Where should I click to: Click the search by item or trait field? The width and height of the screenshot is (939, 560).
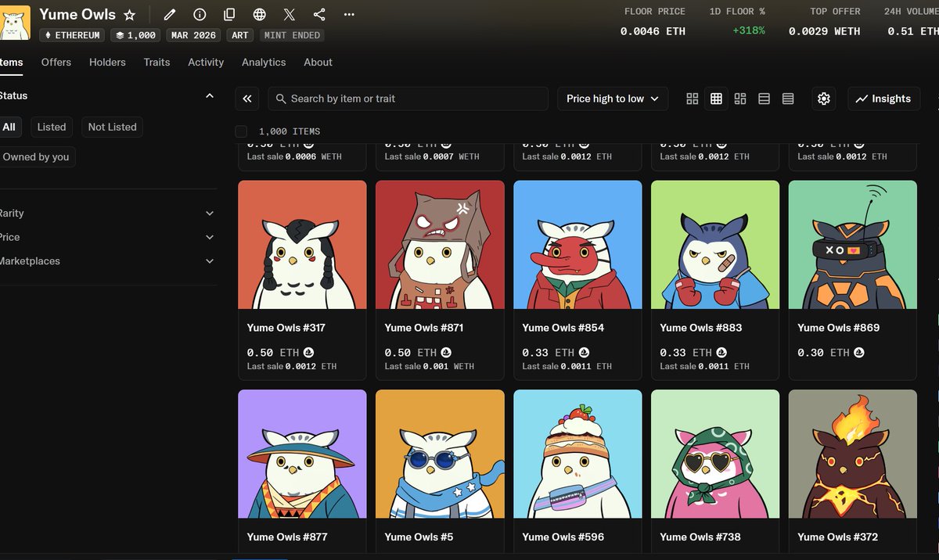[x=408, y=99]
